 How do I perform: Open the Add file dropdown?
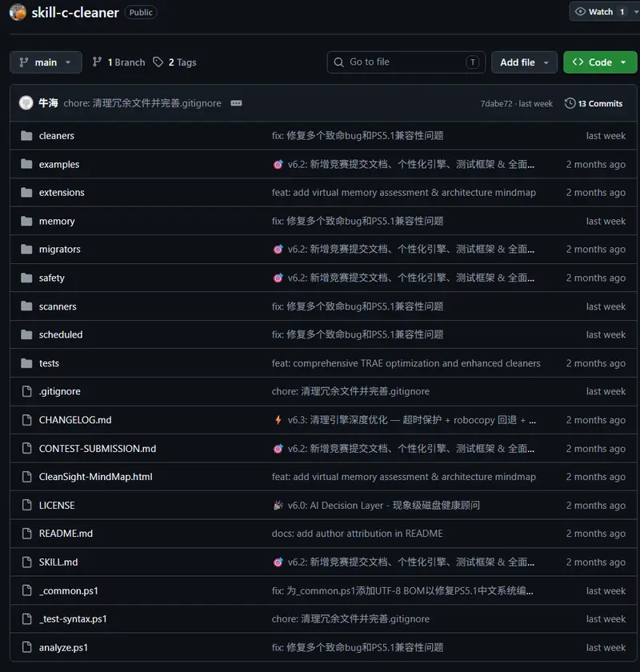524,62
